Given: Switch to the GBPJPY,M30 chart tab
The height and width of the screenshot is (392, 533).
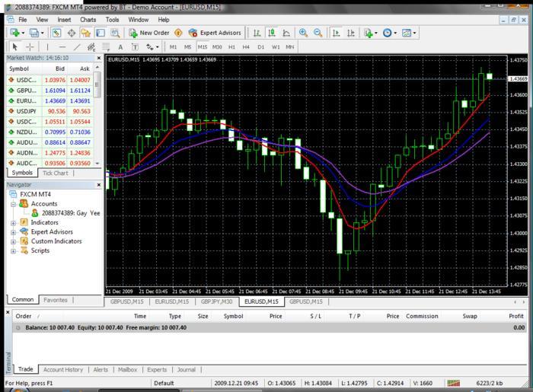Looking at the screenshot, I should point(216,301).
